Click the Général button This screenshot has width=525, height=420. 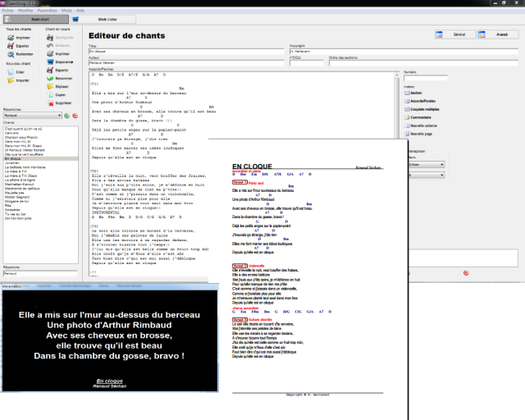click(x=455, y=34)
